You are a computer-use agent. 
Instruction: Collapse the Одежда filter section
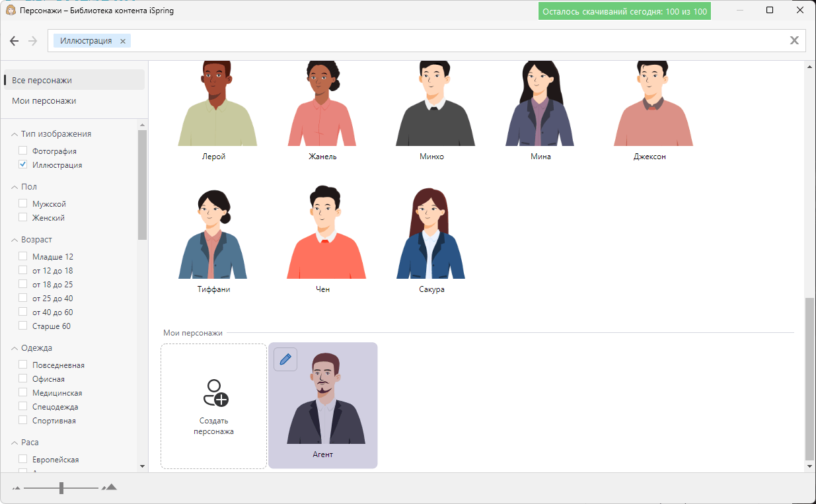point(16,347)
